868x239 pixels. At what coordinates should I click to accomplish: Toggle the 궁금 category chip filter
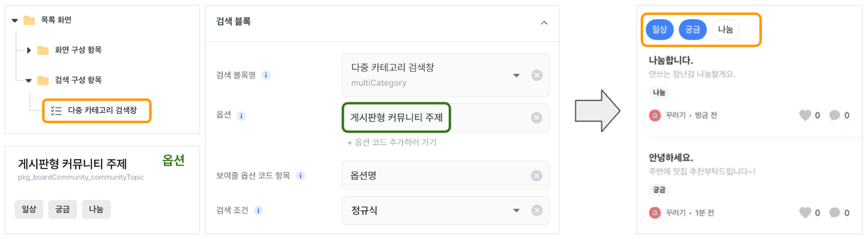(x=693, y=29)
